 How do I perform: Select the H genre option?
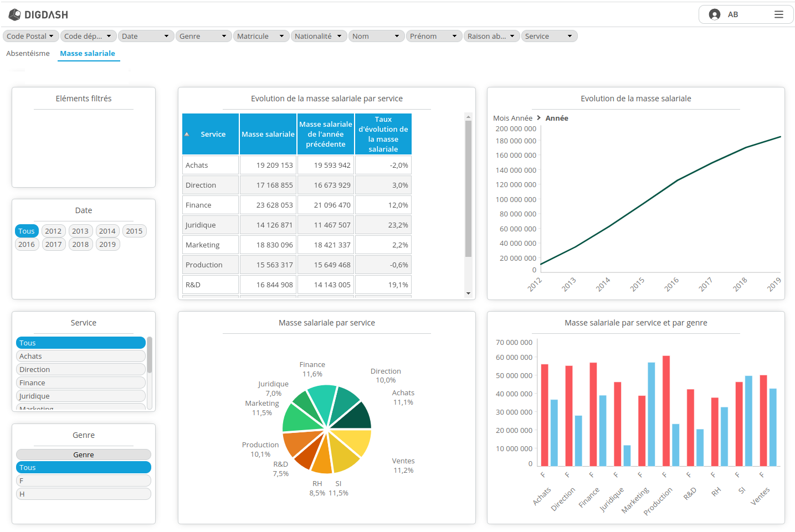[83, 494]
